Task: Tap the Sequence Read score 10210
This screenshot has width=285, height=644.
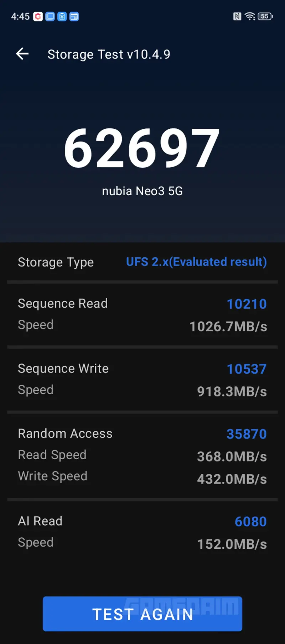Action: [247, 304]
